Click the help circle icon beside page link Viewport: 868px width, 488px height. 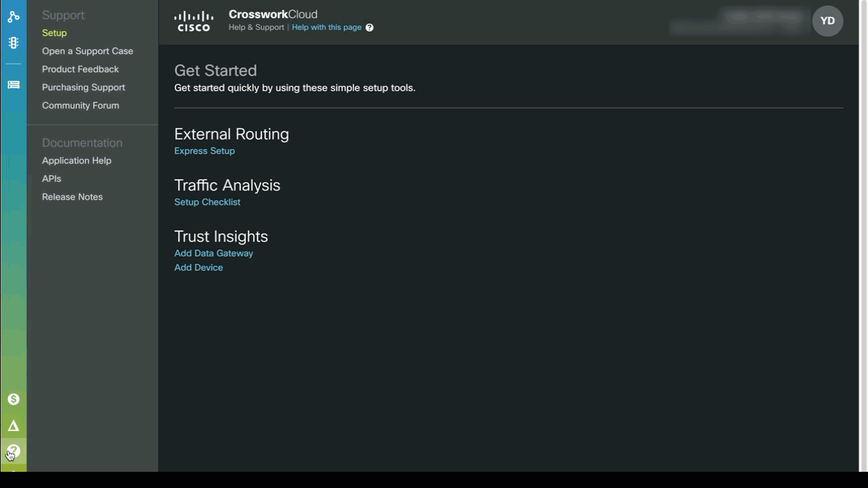[x=369, y=28]
